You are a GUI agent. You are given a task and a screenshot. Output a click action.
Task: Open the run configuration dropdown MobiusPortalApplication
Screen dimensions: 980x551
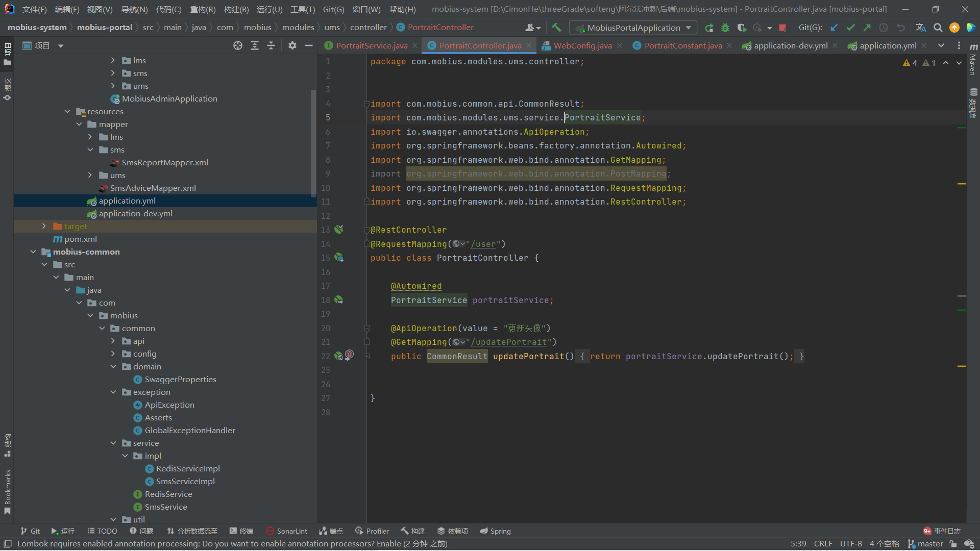click(x=633, y=28)
